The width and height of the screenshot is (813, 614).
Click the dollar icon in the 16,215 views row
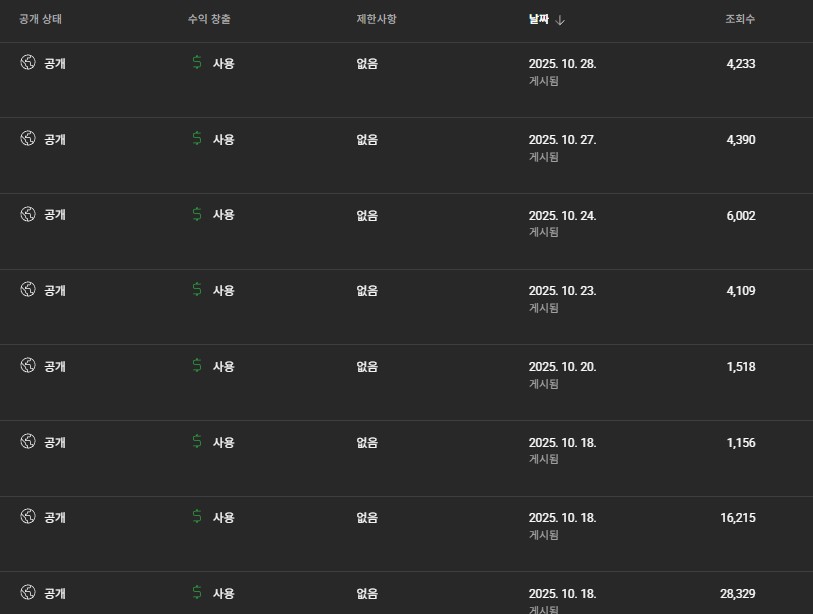tap(197, 517)
